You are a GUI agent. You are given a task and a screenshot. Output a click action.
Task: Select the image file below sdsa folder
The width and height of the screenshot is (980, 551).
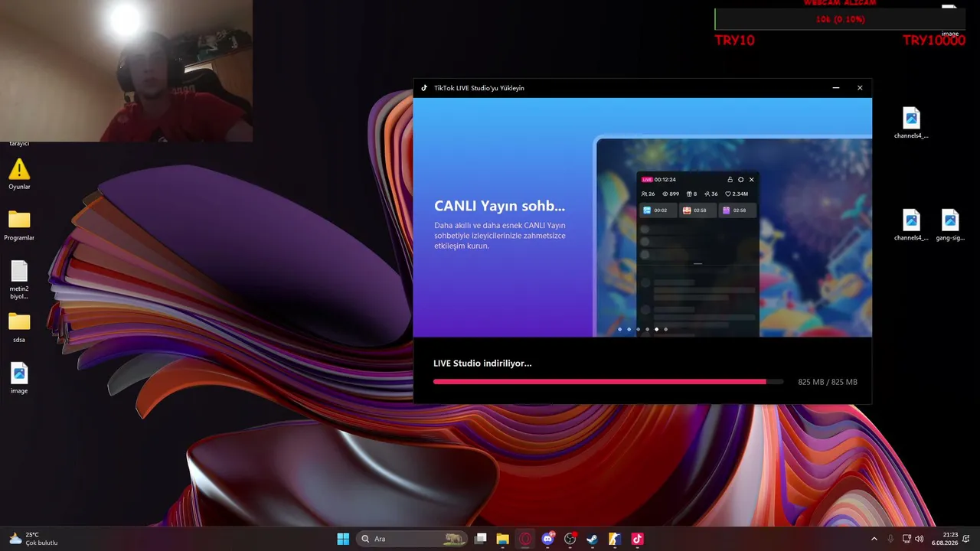tap(19, 378)
